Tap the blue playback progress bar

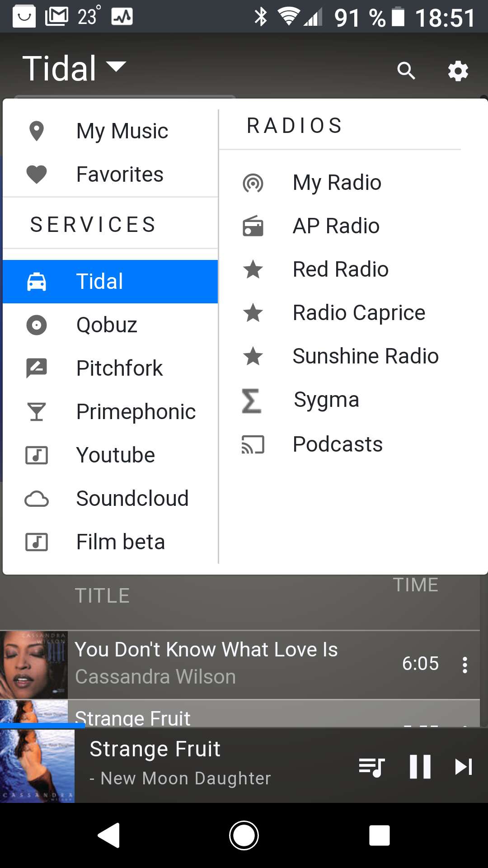tap(42, 725)
